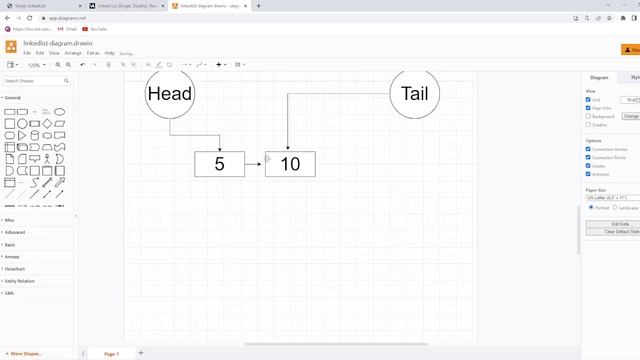Pick the Rectangle shape in General palette
The image size is (640, 360).
(10, 112)
